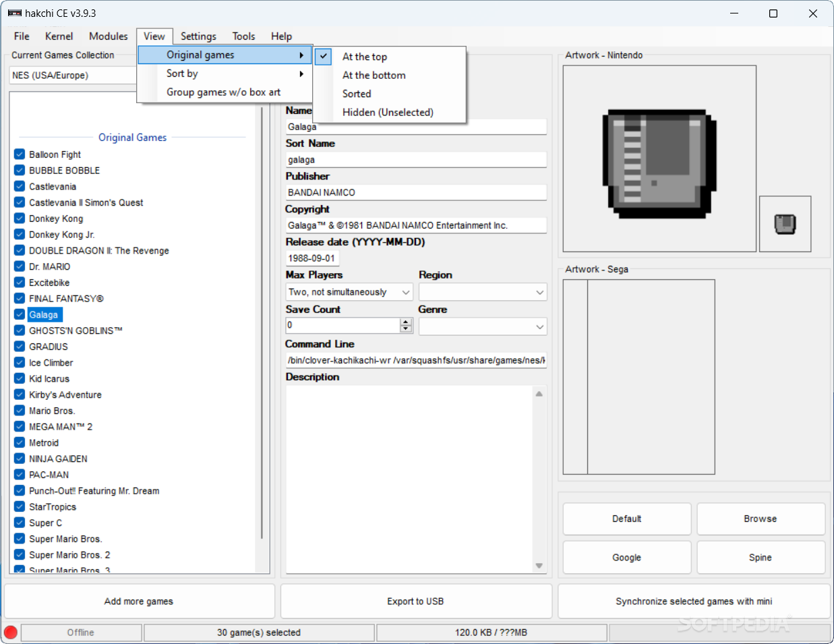Click the red offline status indicator
The width and height of the screenshot is (834, 644).
[11, 633]
